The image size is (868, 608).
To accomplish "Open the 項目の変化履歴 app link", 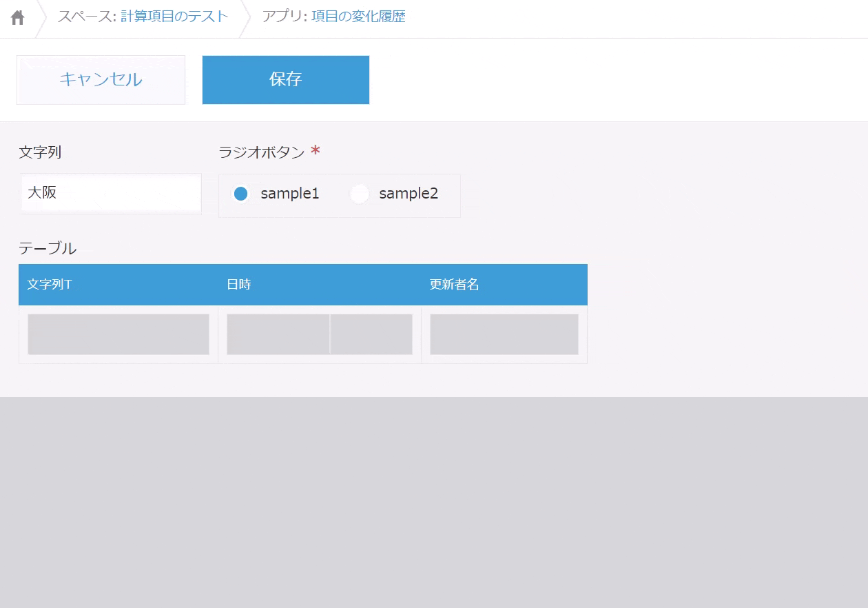I will tap(358, 17).
